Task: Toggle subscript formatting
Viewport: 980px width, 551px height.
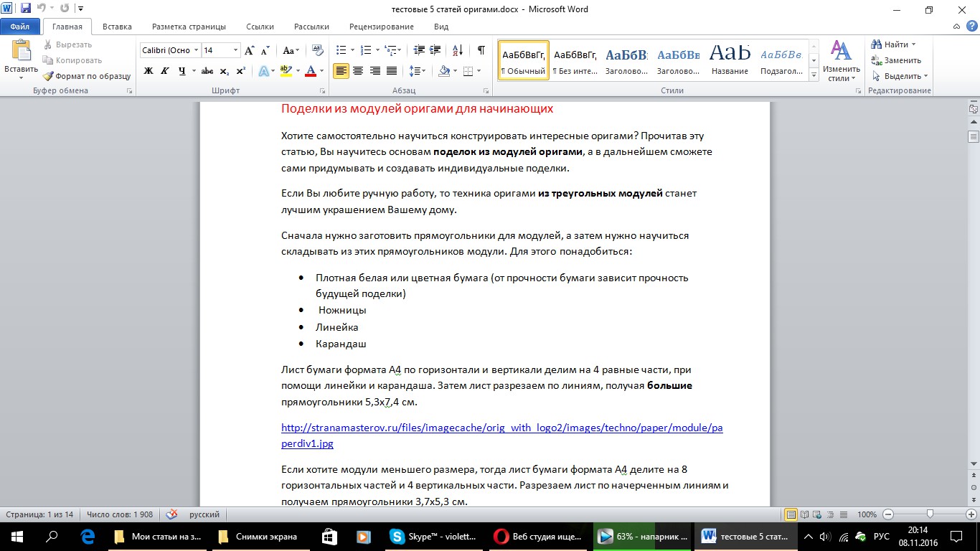Action: click(224, 71)
